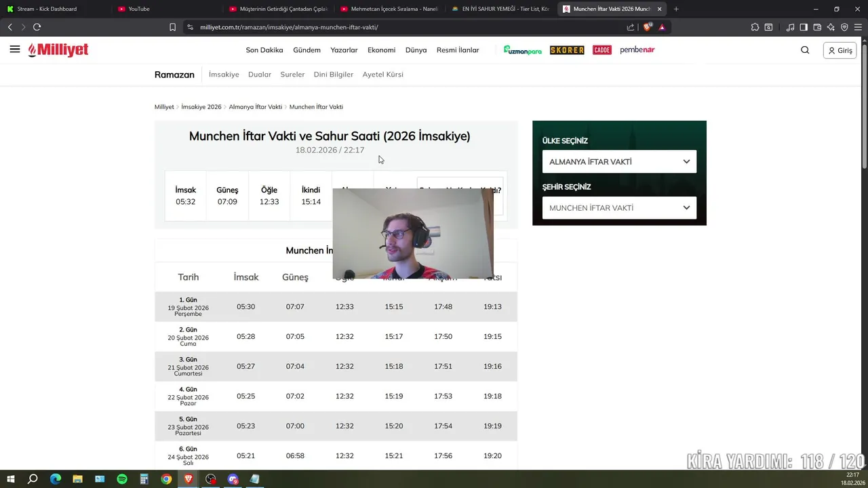Go back to the previous page

click(x=10, y=27)
